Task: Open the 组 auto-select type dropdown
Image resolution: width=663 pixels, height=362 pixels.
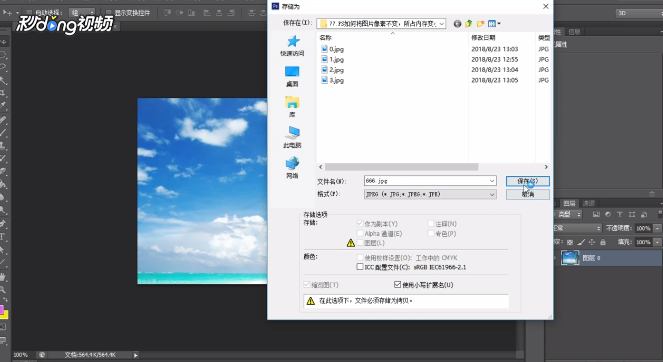Action: click(x=82, y=13)
